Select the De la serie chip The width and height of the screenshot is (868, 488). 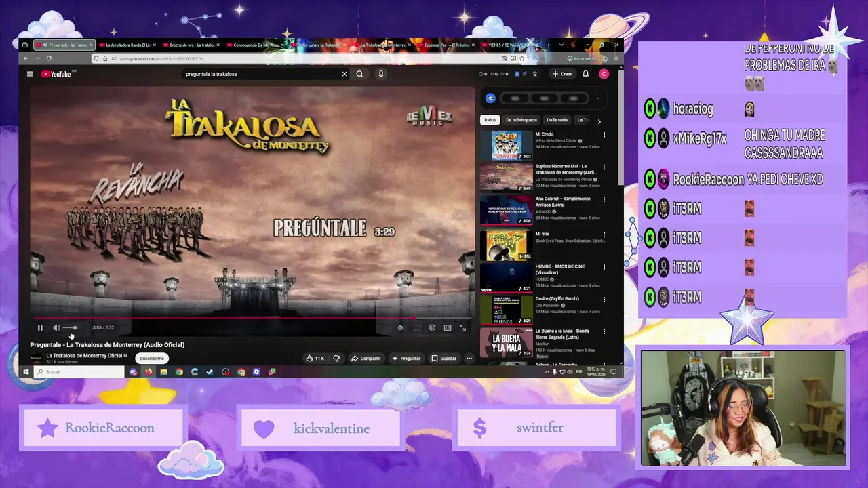[557, 120]
